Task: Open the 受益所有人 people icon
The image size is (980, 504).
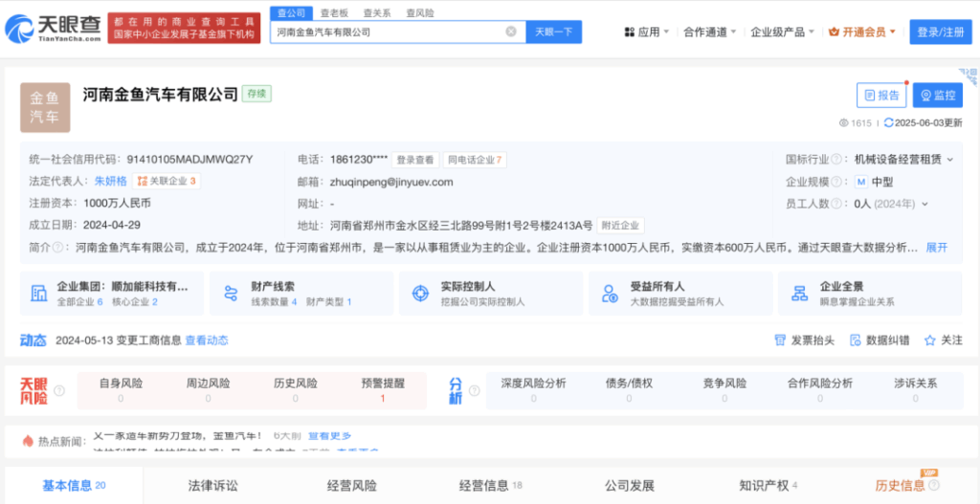Action: pyautogui.click(x=609, y=294)
